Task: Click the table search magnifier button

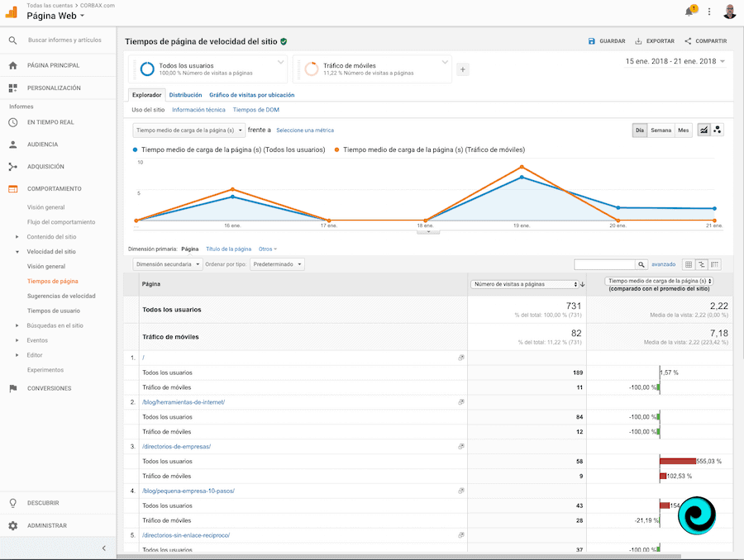Action: [x=641, y=264]
